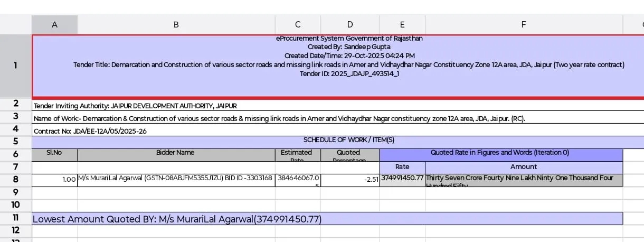Select the Bidder Name header cell

coord(176,153)
